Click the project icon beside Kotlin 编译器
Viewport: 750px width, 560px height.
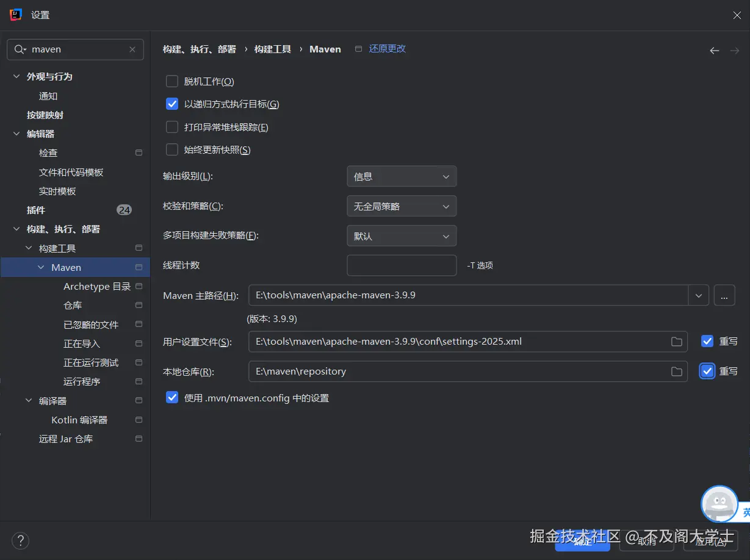pos(139,420)
